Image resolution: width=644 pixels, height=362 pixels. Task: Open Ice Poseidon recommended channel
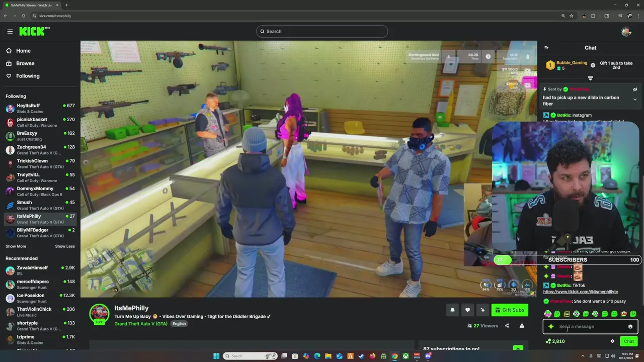(40, 298)
